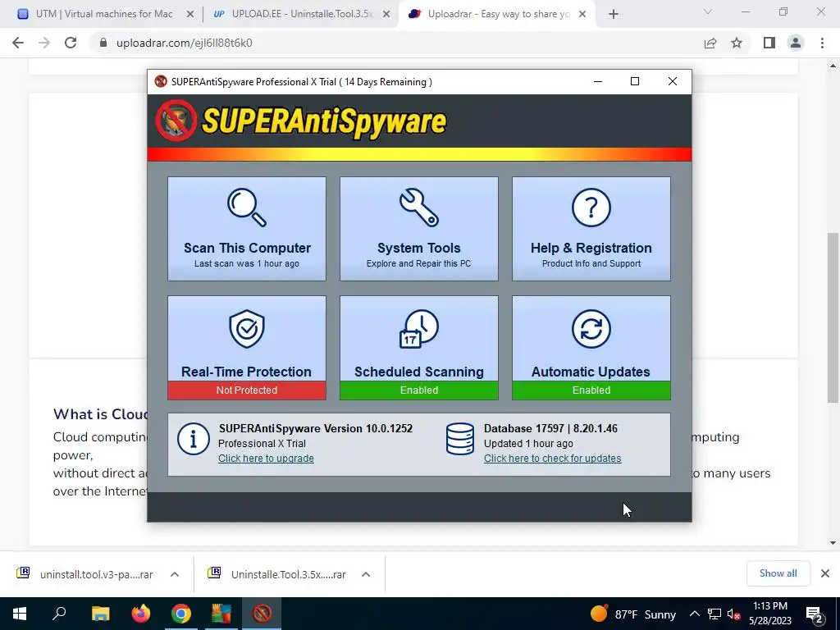This screenshot has height=630, width=840.
Task: Click the version info circle icon
Action: pyautogui.click(x=194, y=440)
